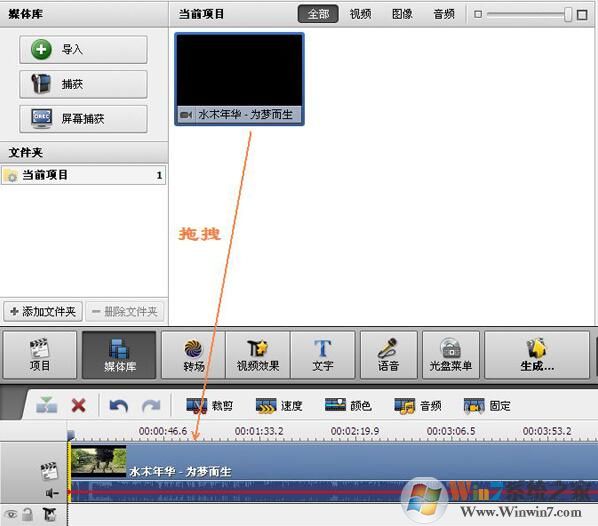Click 添加文件夹 add folder button
The image size is (598, 526).
(43, 312)
